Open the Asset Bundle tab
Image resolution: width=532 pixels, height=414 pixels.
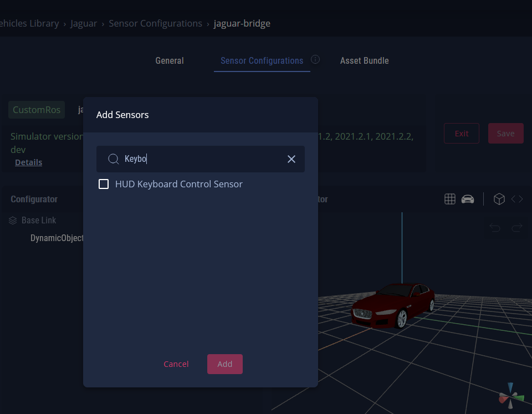coord(365,61)
